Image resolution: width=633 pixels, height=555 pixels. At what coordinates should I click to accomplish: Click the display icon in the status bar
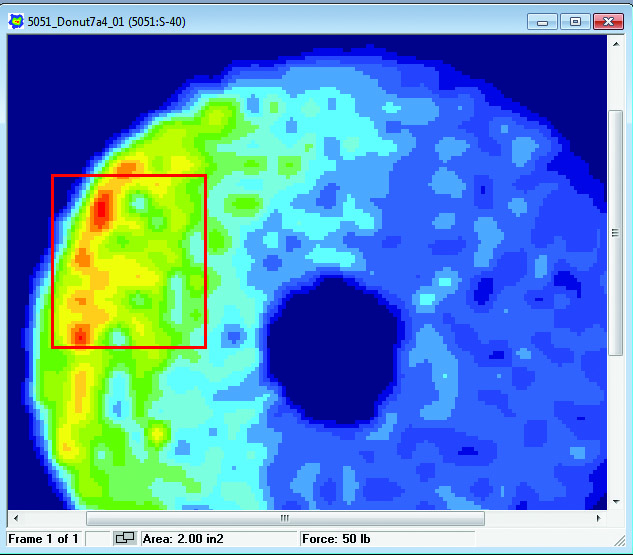pos(125,539)
